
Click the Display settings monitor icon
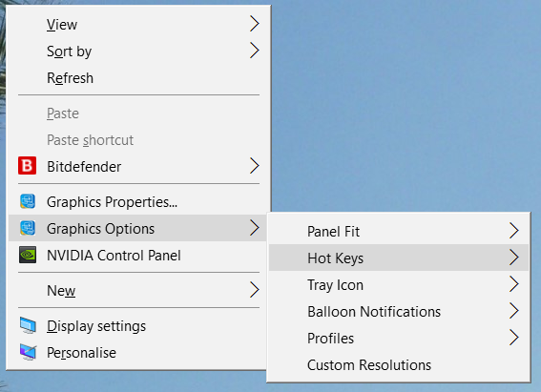tap(28, 325)
